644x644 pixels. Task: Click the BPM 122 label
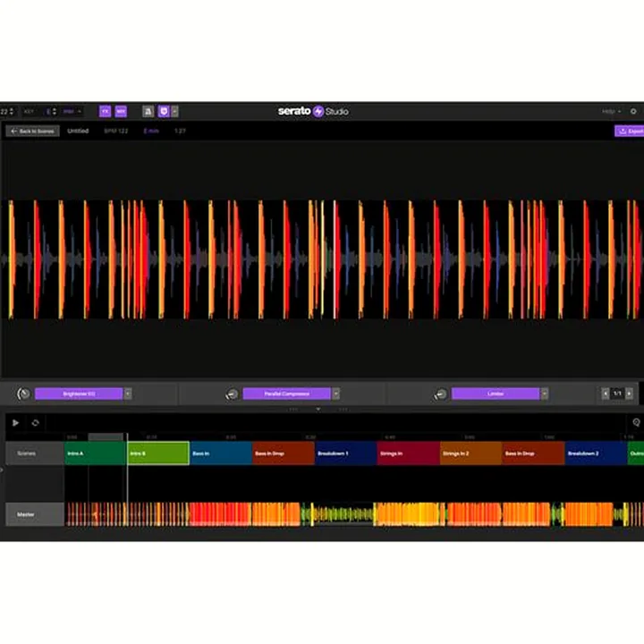115,131
